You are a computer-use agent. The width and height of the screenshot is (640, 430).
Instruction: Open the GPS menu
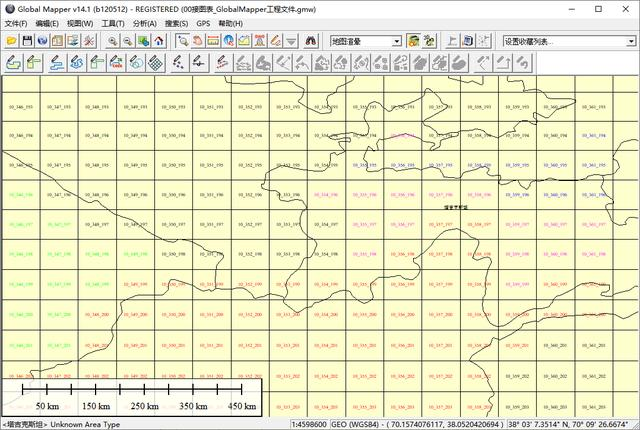click(x=203, y=23)
